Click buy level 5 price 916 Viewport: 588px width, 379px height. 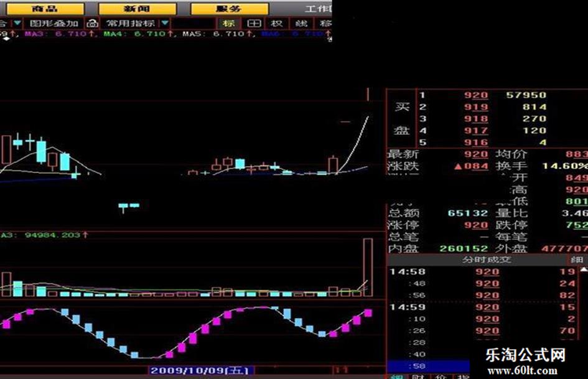tap(476, 143)
